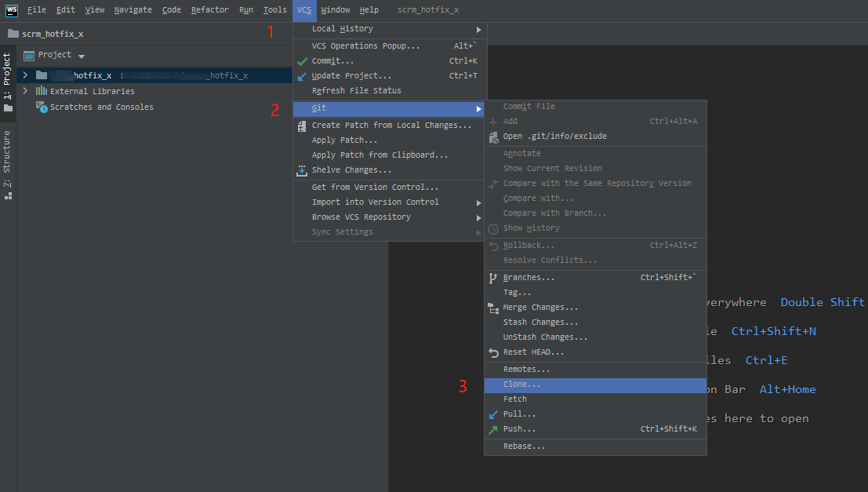868x492 pixels.
Task: Click the Project tool window folder icon
Action: (x=8, y=108)
